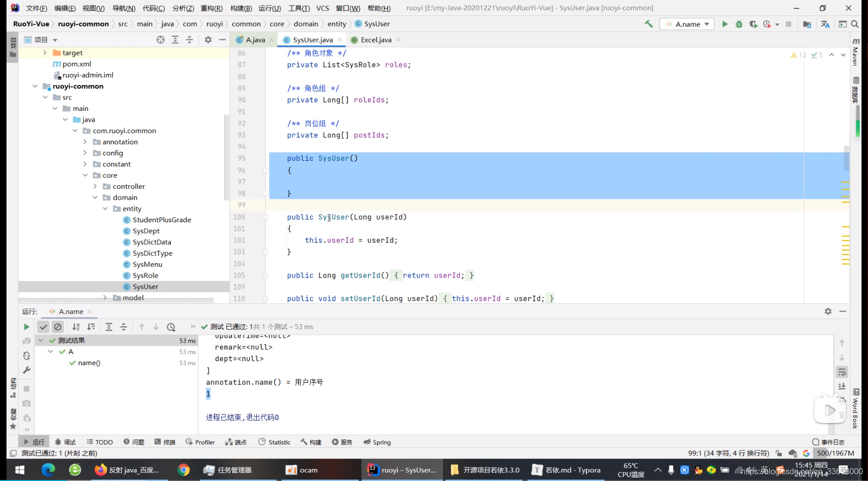Image resolution: width=868 pixels, height=481 pixels.
Task: Collapse all in project panel
Action: click(190, 39)
